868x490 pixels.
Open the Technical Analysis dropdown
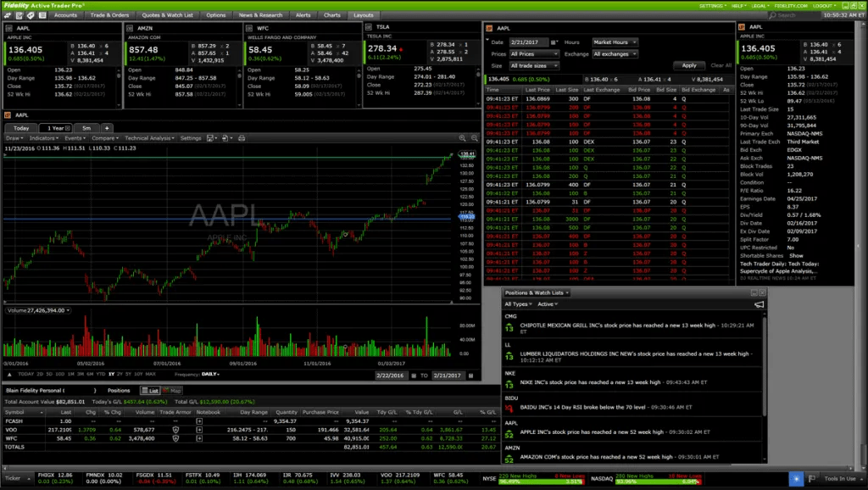[x=149, y=138]
